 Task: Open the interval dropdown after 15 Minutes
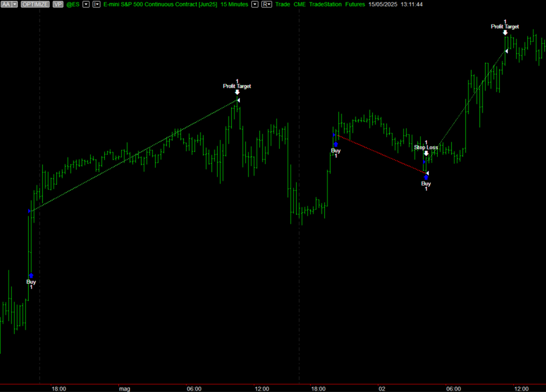[254, 4]
